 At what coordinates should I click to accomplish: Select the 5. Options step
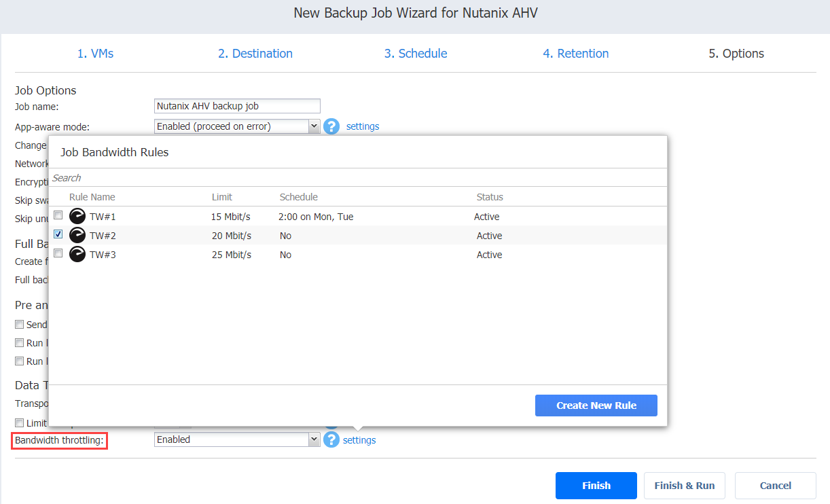pyautogui.click(x=736, y=54)
